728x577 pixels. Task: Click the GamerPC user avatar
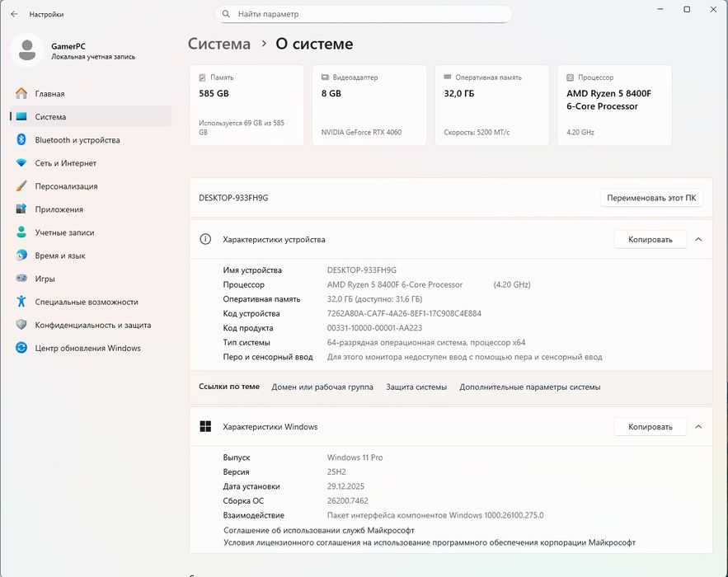27,50
